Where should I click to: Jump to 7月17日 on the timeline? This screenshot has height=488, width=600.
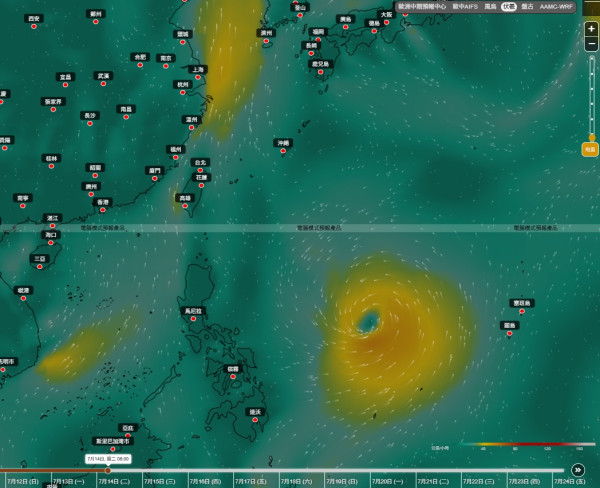pyautogui.click(x=251, y=481)
